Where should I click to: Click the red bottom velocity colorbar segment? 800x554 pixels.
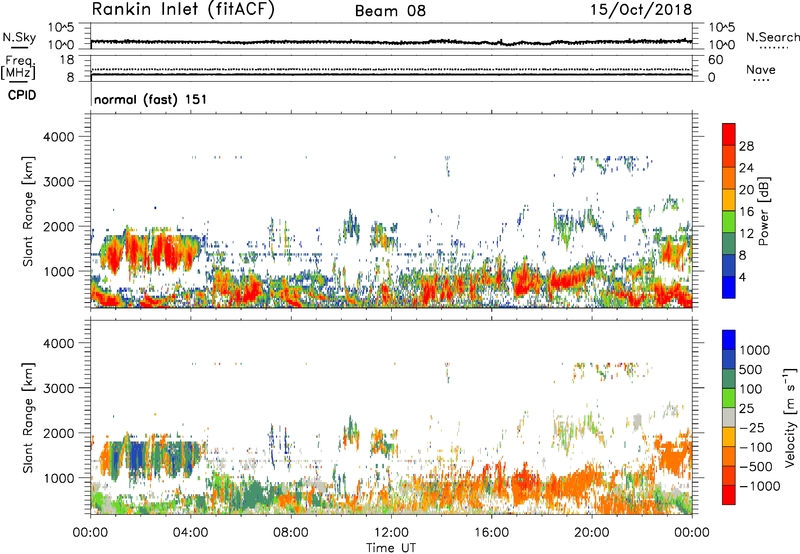pos(729,495)
